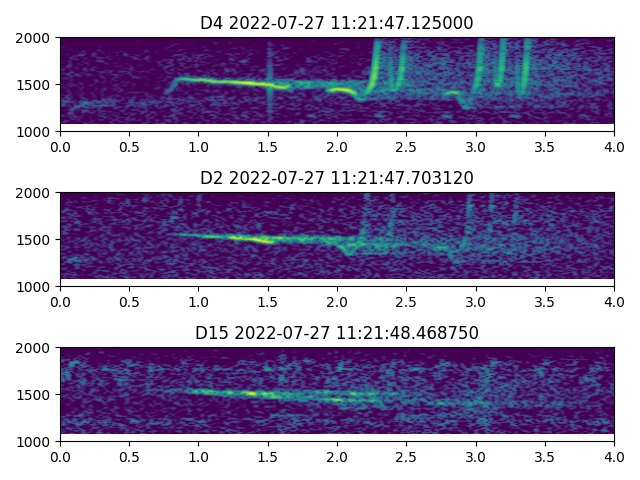
Task: Click the 0.0 x-axis tick label under D2 plot
Action: tap(60, 301)
